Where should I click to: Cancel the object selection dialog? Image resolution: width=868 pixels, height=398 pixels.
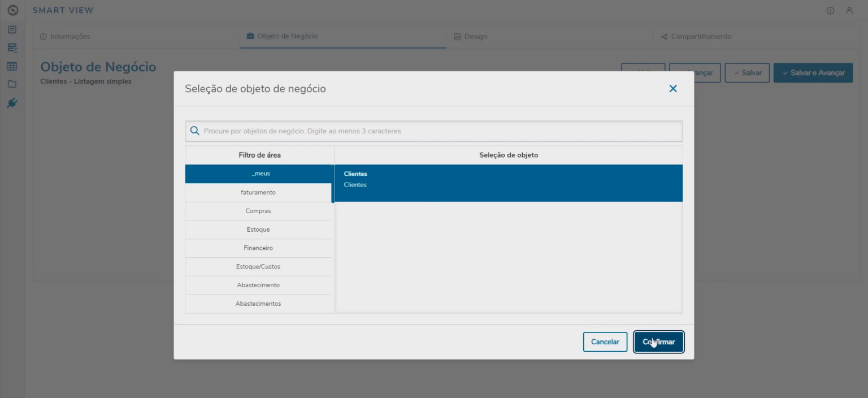point(605,341)
